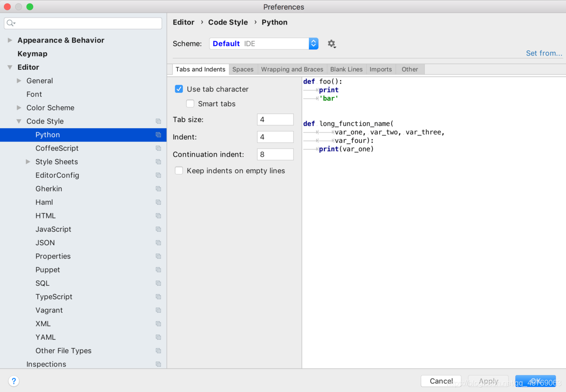
Task: Click copy icon beside HTML
Action: pos(158,216)
